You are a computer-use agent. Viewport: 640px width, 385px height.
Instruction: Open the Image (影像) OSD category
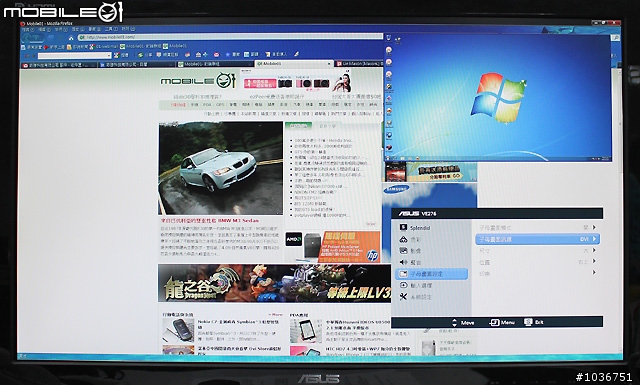tap(410, 251)
